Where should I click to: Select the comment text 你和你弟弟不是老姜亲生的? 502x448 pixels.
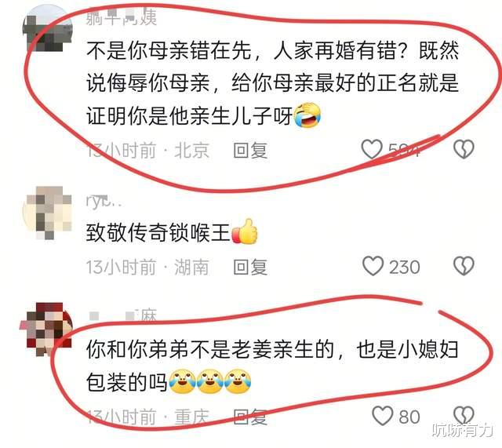(x=211, y=349)
